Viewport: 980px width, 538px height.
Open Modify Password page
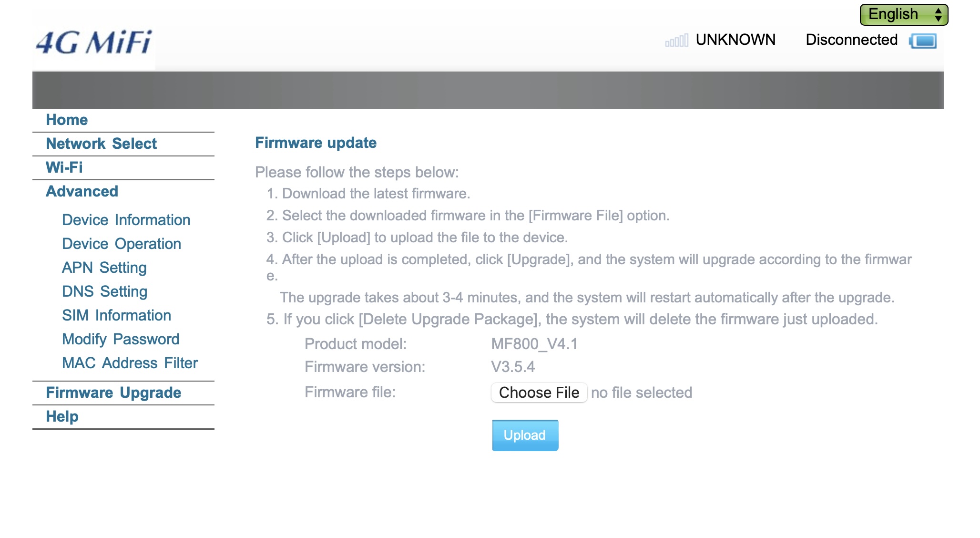pos(121,339)
